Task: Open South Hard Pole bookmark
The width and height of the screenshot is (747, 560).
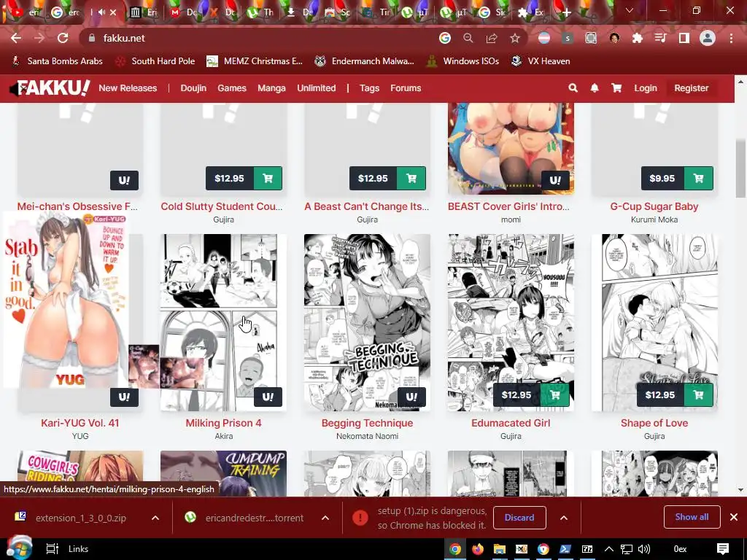Action: pos(156,61)
